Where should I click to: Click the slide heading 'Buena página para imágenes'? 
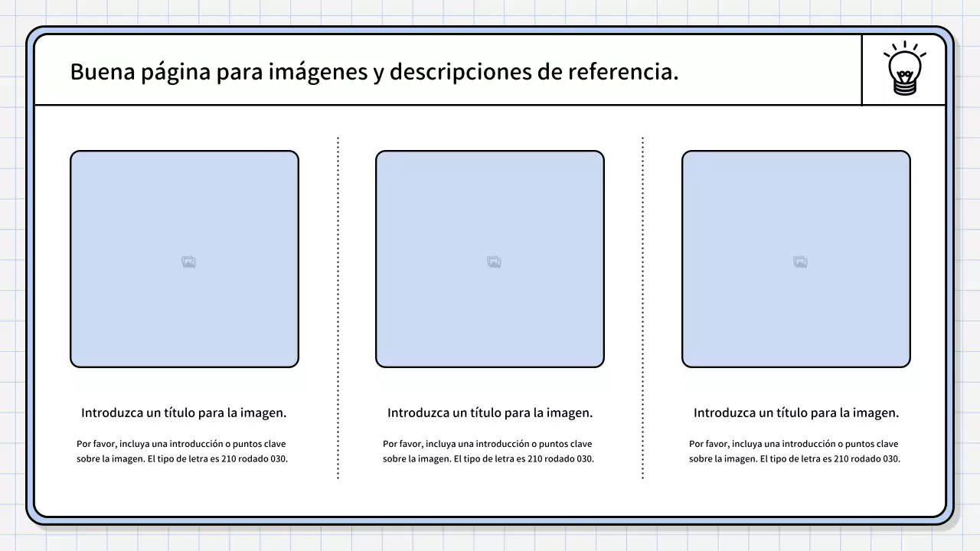pyautogui.click(x=374, y=71)
